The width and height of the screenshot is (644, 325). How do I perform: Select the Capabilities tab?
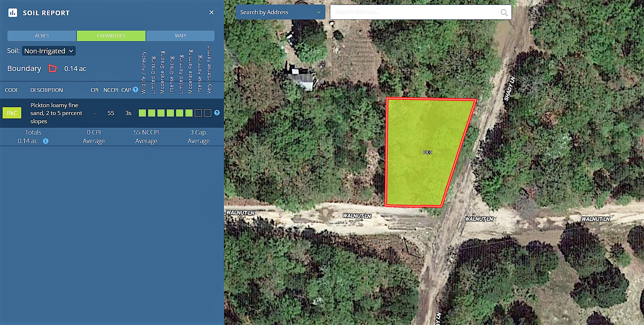111,36
